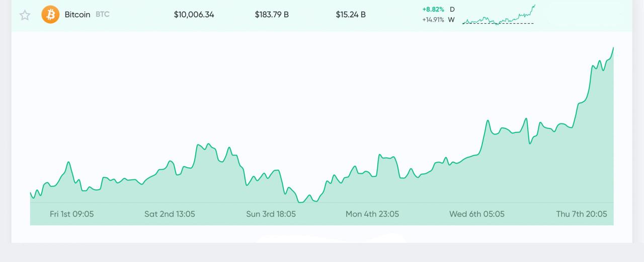Click the D daily period label
Viewport: 644px width, 262px height.
pyautogui.click(x=452, y=9)
